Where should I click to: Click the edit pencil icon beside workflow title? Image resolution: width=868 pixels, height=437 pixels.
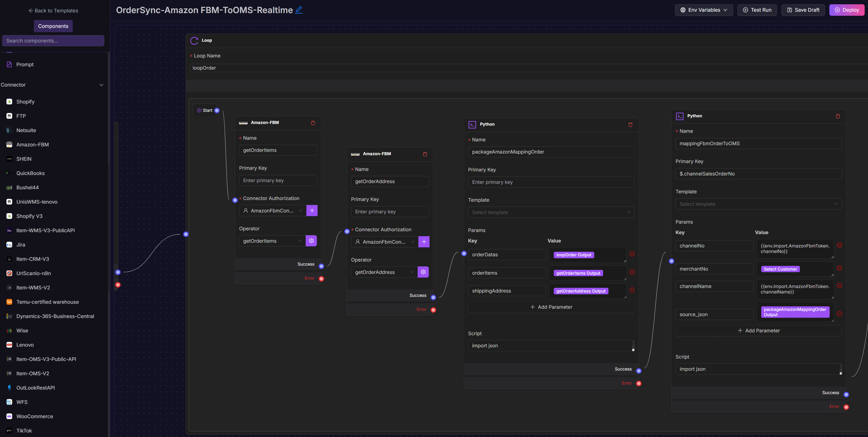(298, 10)
